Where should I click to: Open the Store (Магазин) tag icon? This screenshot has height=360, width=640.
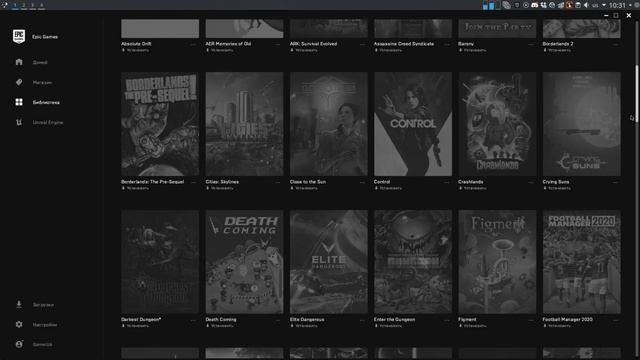click(19, 82)
